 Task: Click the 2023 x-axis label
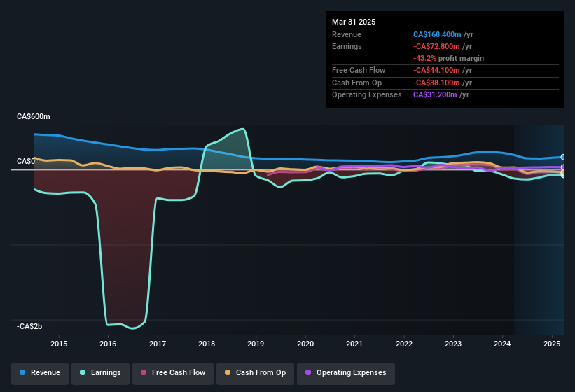[453, 344]
